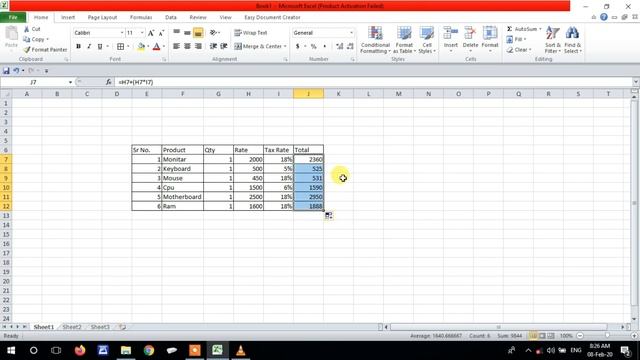The image size is (640, 360).
Task: Apply the red Font Color
Action: [156, 47]
